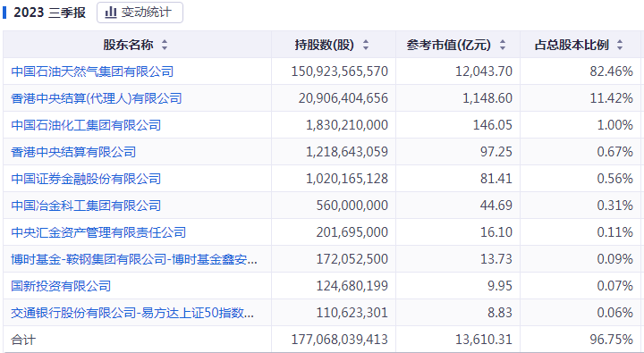Select share count 1,218,643,059
This screenshot has width=644, height=353.
tap(347, 152)
